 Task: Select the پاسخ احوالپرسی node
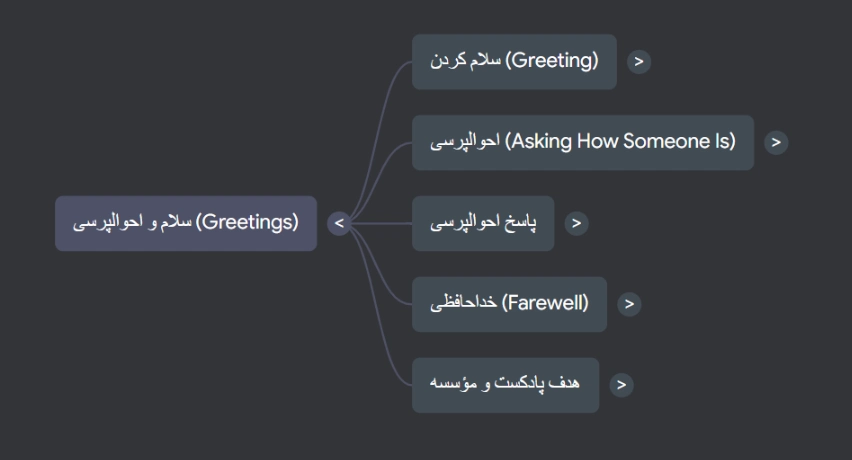click(x=483, y=223)
